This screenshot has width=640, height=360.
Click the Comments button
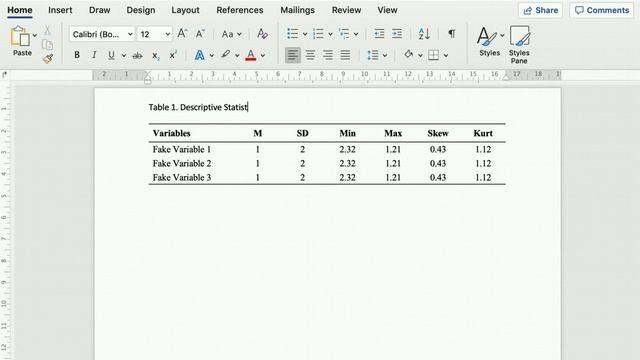[602, 10]
